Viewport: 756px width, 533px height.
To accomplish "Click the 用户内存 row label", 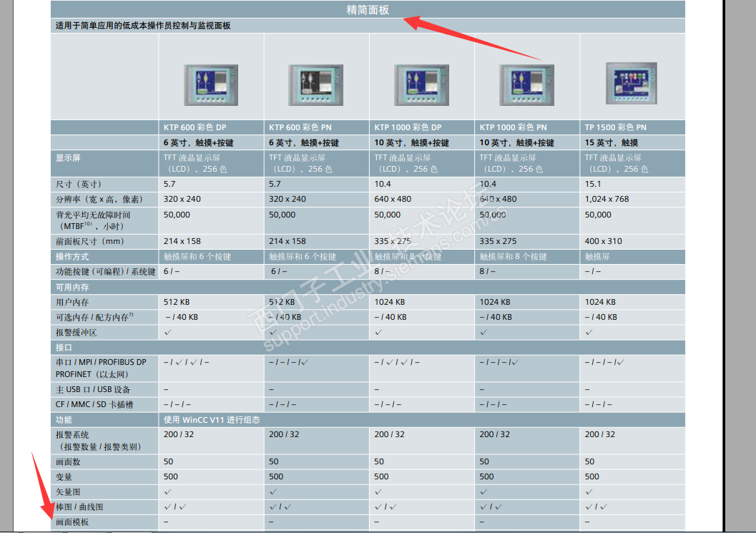I will pyautogui.click(x=72, y=302).
